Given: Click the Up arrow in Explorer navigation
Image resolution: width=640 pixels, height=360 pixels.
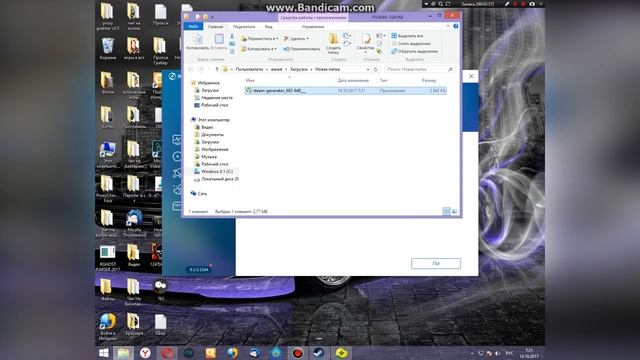Looking at the screenshot, I should pyautogui.click(x=217, y=69).
